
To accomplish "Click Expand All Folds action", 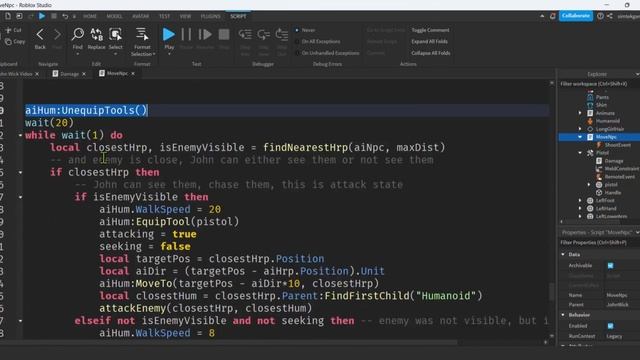I will pyautogui.click(x=429, y=42).
